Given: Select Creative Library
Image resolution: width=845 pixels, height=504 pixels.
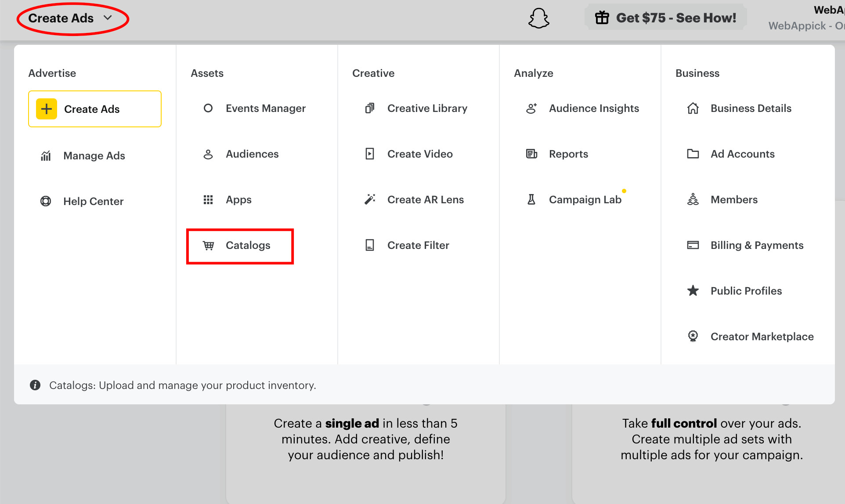Looking at the screenshot, I should point(427,108).
